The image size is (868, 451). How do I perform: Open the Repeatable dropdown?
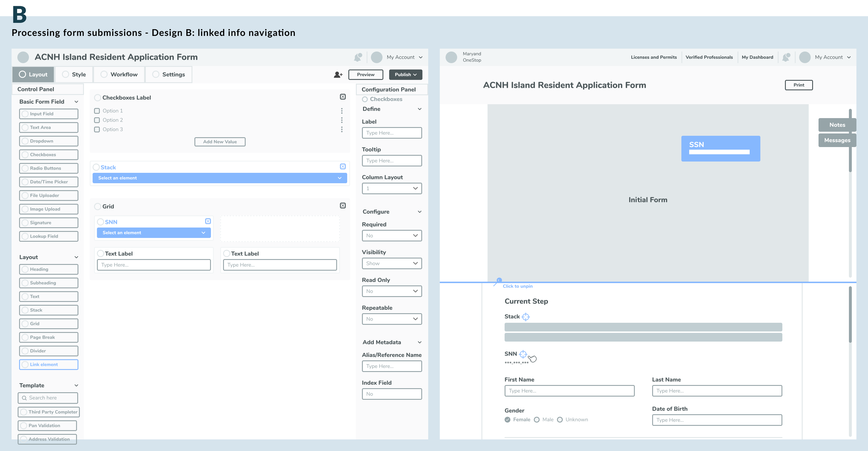pyautogui.click(x=392, y=319)
